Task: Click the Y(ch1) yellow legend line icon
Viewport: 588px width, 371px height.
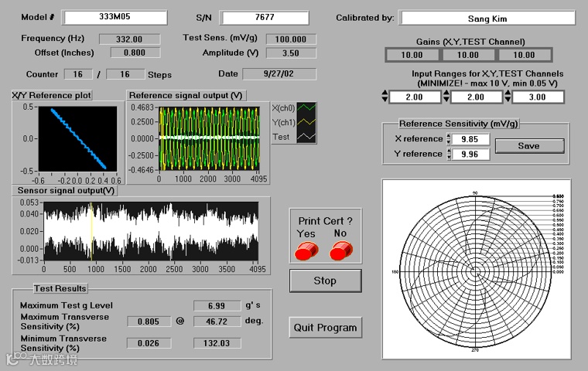Action: (307, 122)
